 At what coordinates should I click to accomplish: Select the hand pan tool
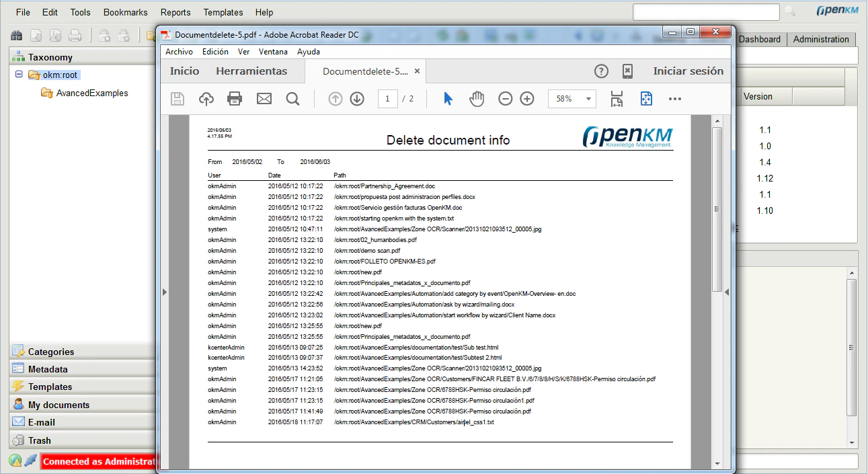[477, 99]
